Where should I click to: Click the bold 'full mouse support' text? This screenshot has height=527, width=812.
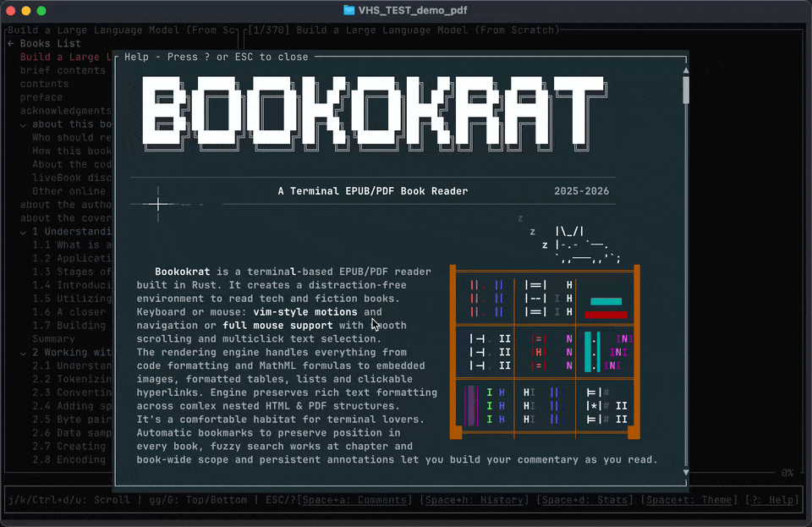pos(277,327)
